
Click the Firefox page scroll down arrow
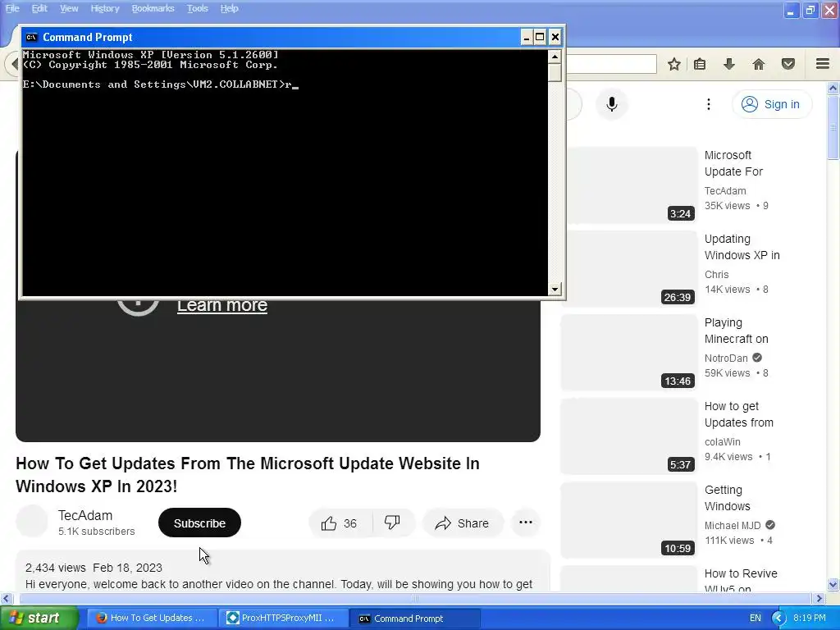[x=833, y=584]
